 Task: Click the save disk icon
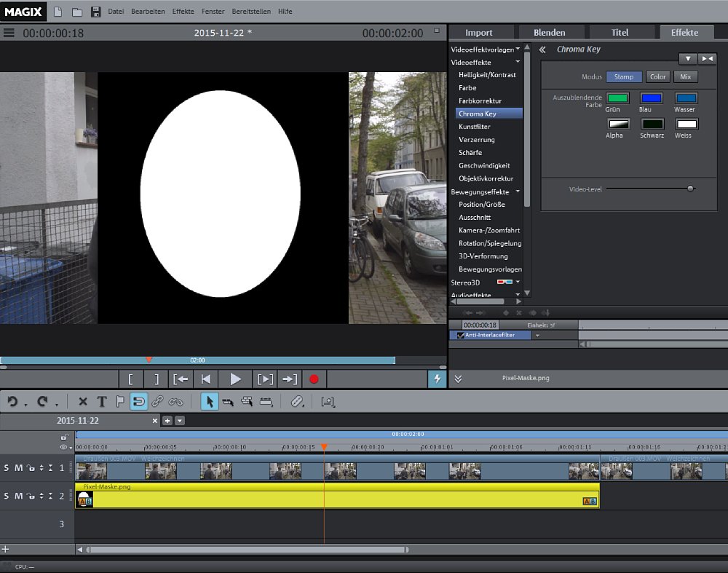(95, 12)
